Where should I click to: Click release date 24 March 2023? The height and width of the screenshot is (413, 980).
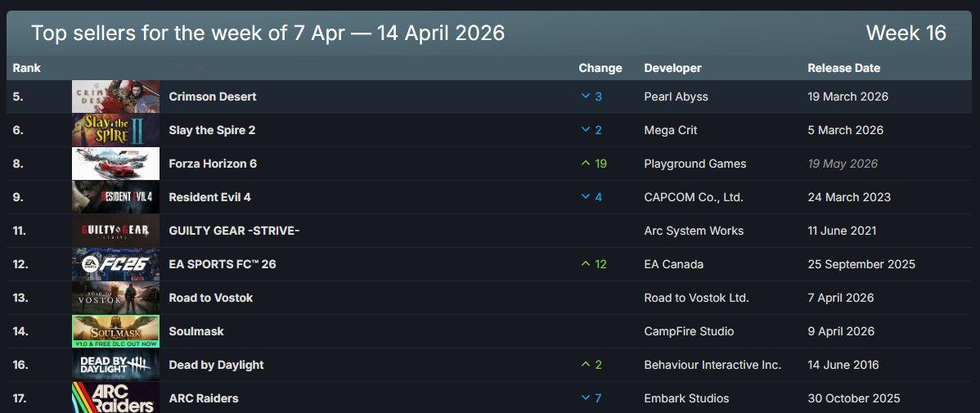[849, 197]
